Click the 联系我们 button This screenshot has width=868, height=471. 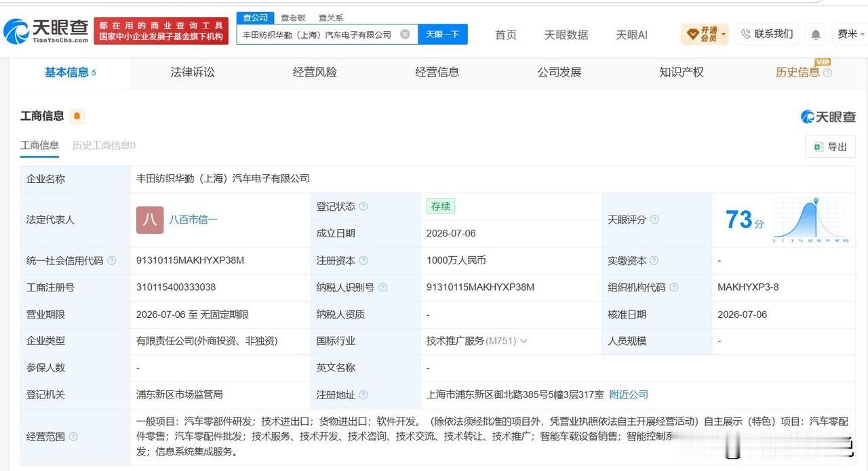pos(767,34)
